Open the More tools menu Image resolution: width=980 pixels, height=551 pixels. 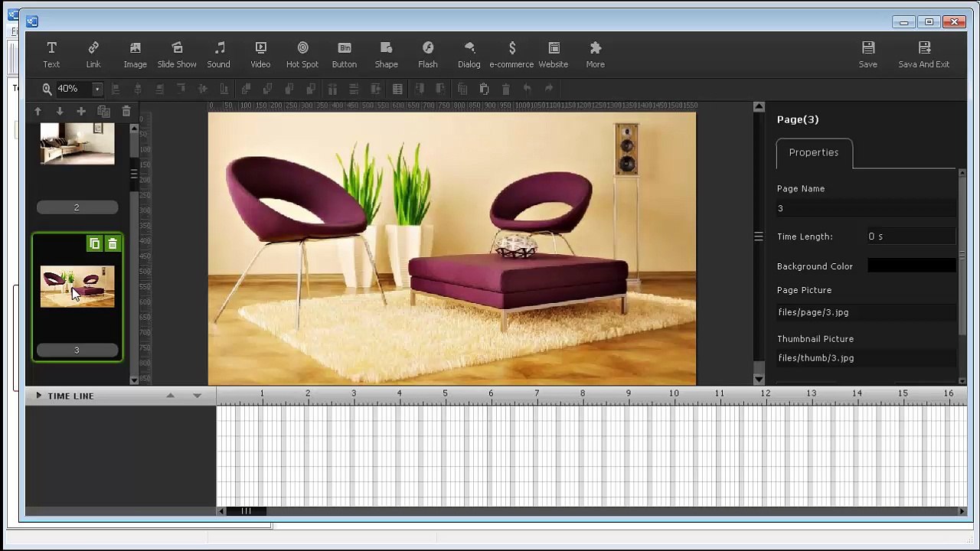(x=596, y=55)
